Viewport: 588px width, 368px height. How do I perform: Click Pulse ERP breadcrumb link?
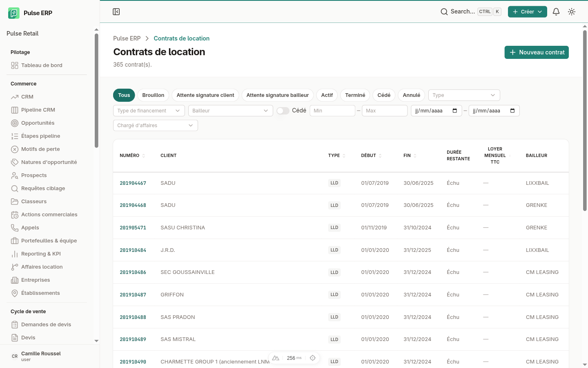coord(127,38)
